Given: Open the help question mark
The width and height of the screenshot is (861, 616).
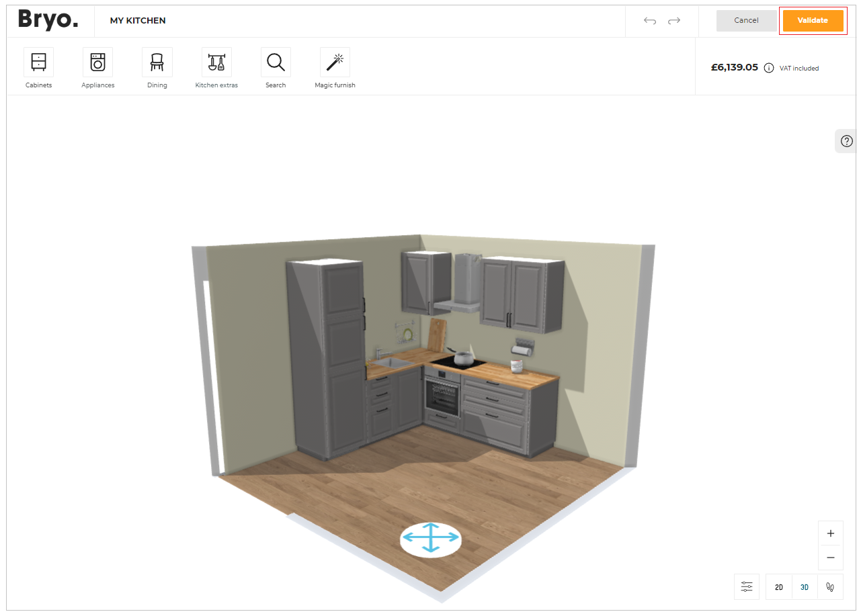Looking at the screenshot, I should [x=846, y=140].
